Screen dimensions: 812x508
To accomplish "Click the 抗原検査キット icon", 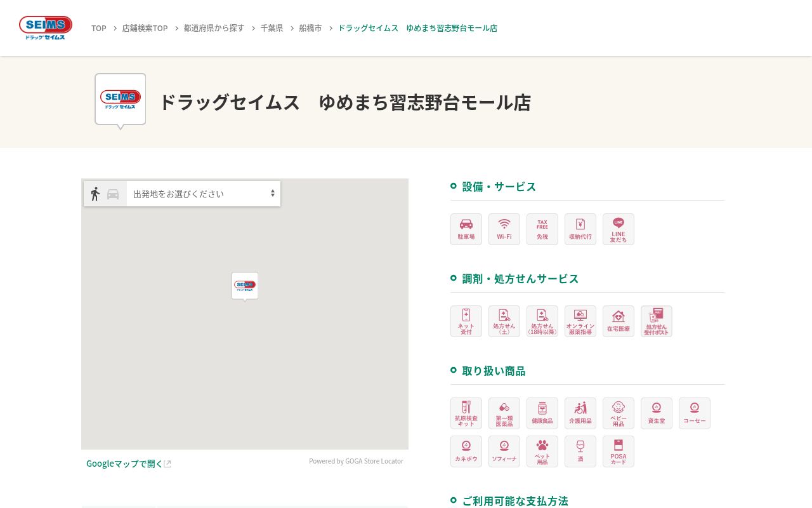I will pos(466,413).
